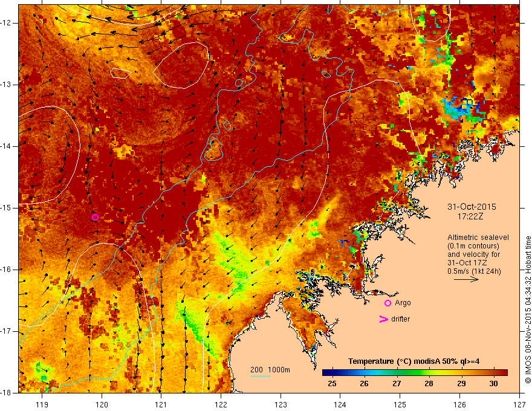Click the "31-Oct-2015" date label
The width and height of the screenshot is (532, 411).
click(x=472, y=207)
